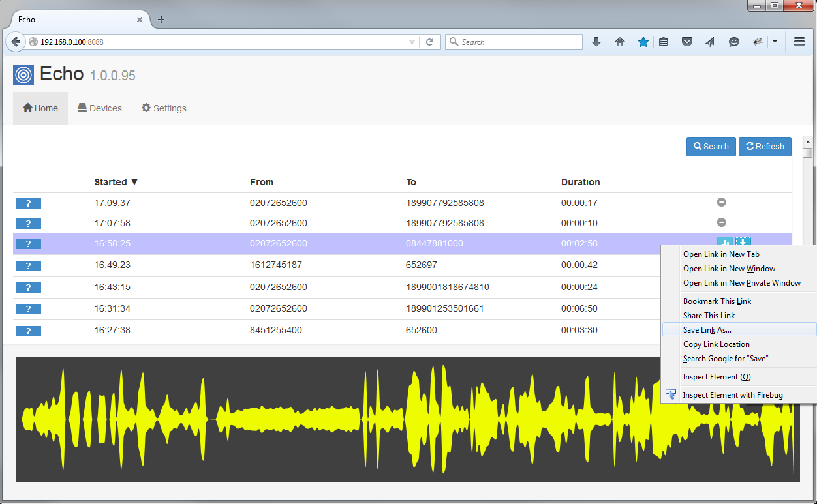This screenshot has width=817, height=504.
Task: Open the Settings tab
Action: [x=164, y=108]
